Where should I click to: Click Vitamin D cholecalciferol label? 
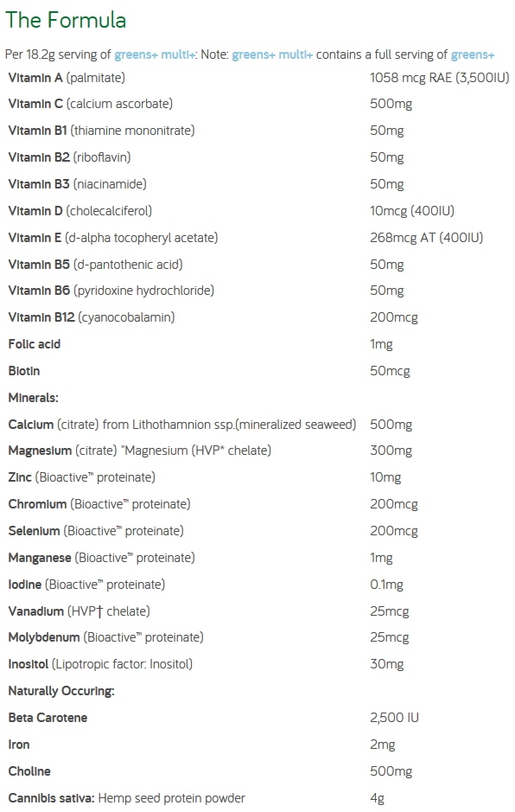(80, 211)
